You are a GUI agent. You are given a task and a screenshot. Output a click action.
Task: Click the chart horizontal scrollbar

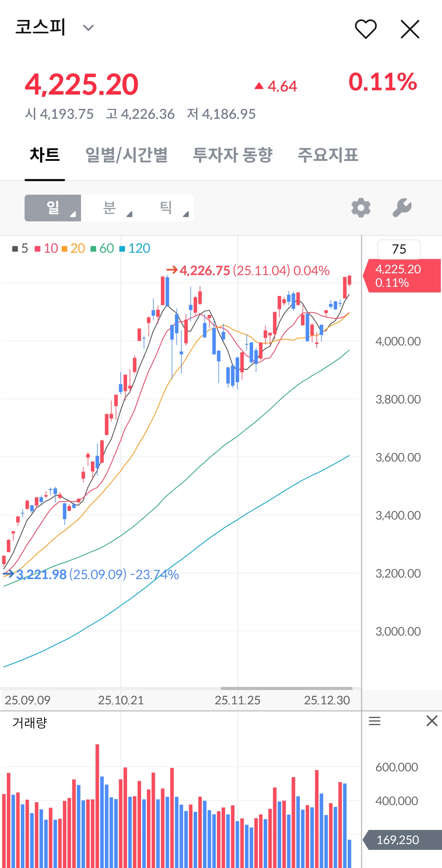pos(286,688)
